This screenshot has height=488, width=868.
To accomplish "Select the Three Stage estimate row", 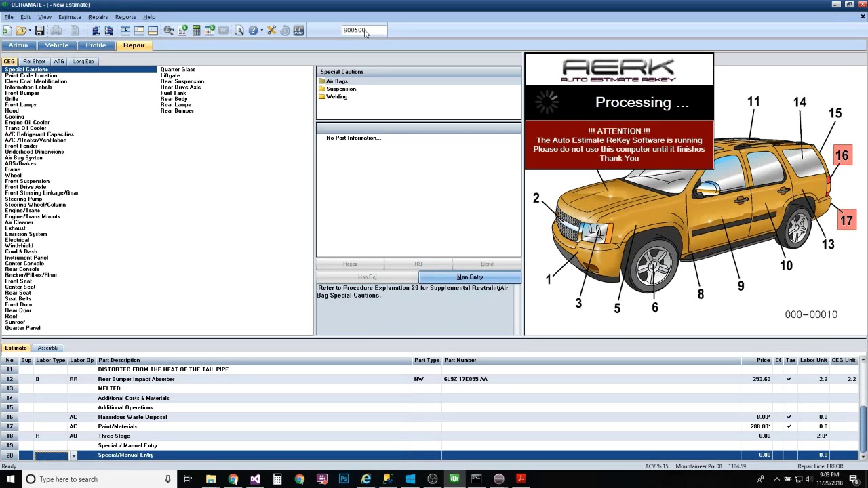I will pyautogui.click(x=431, y=436).
